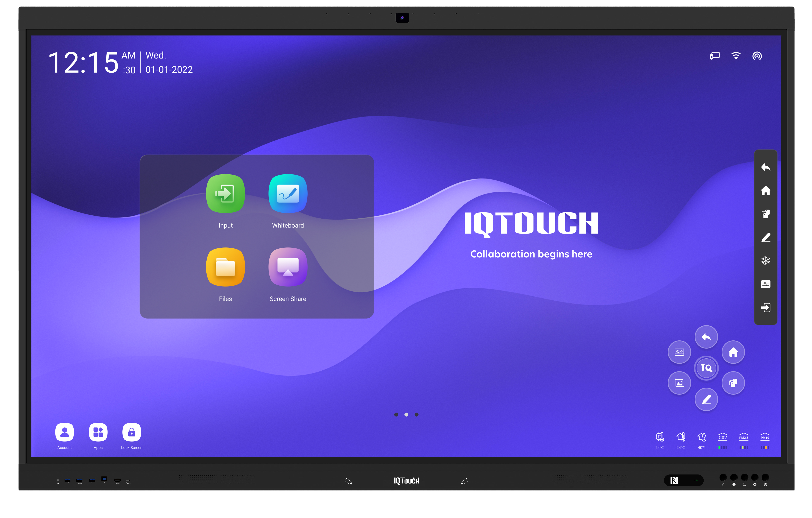Click the home button in floating menu
This screenshot has height=518, width=812.
pyautogui.click(x=733, y=352)
